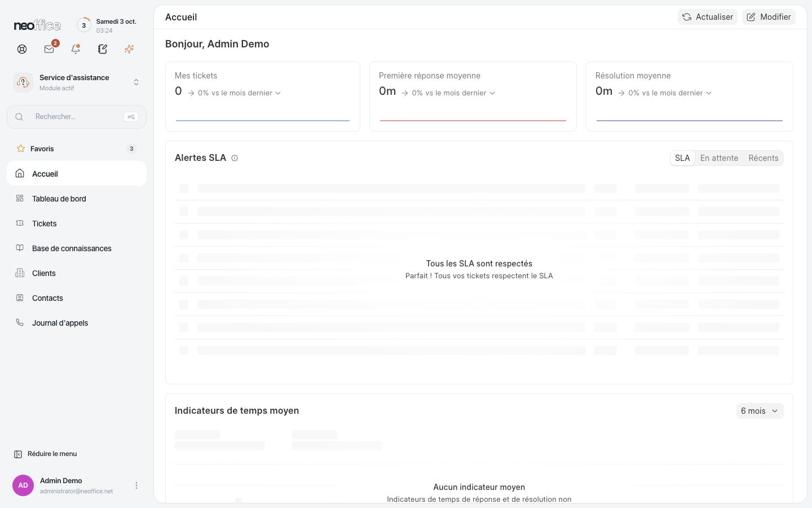The height and width of the screenshot is (508, 812).
Task: Open the notifications bell icon
Action: [x=76, y=49]
